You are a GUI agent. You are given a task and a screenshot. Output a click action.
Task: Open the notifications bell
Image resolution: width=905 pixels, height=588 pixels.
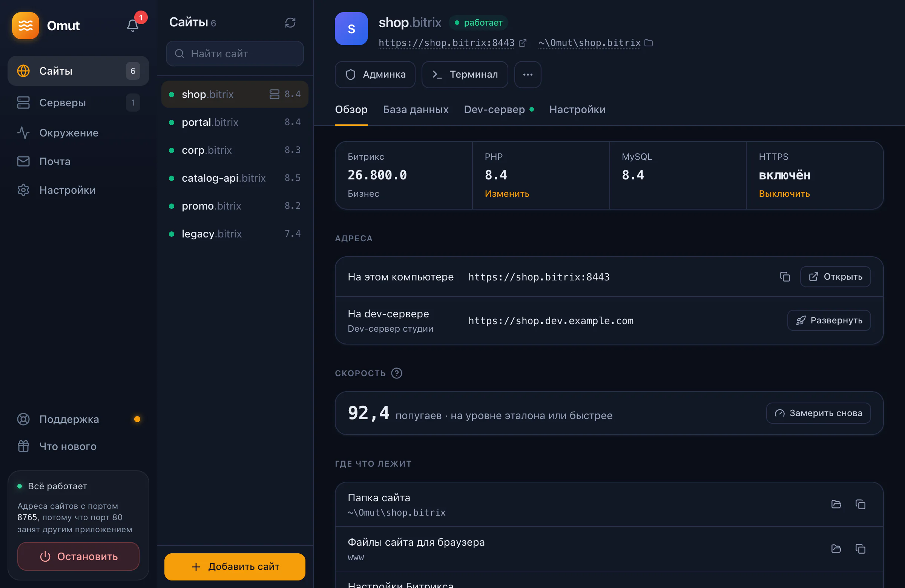133,26
